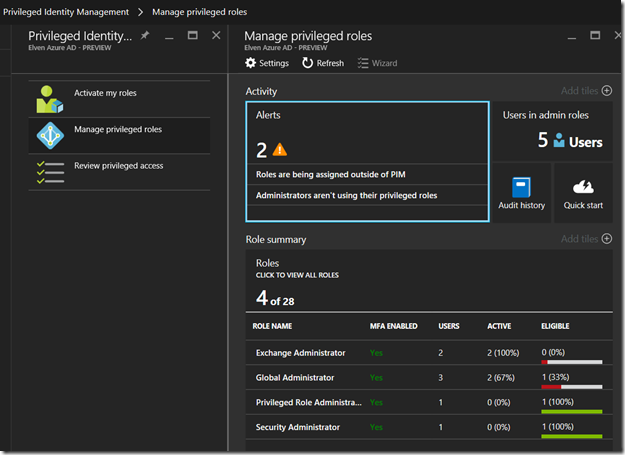Click the pin icon on left blade
This screenshot has width=625, height=455.
144,35
